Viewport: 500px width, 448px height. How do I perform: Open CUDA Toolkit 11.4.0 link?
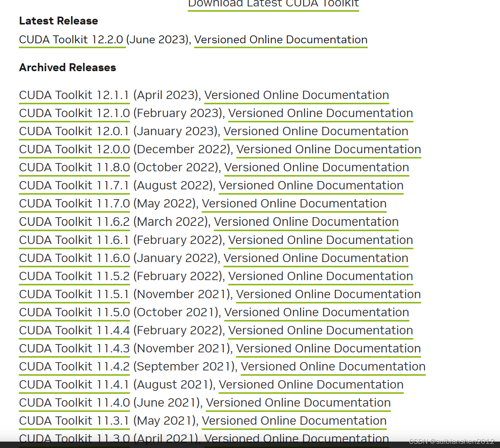75,402
